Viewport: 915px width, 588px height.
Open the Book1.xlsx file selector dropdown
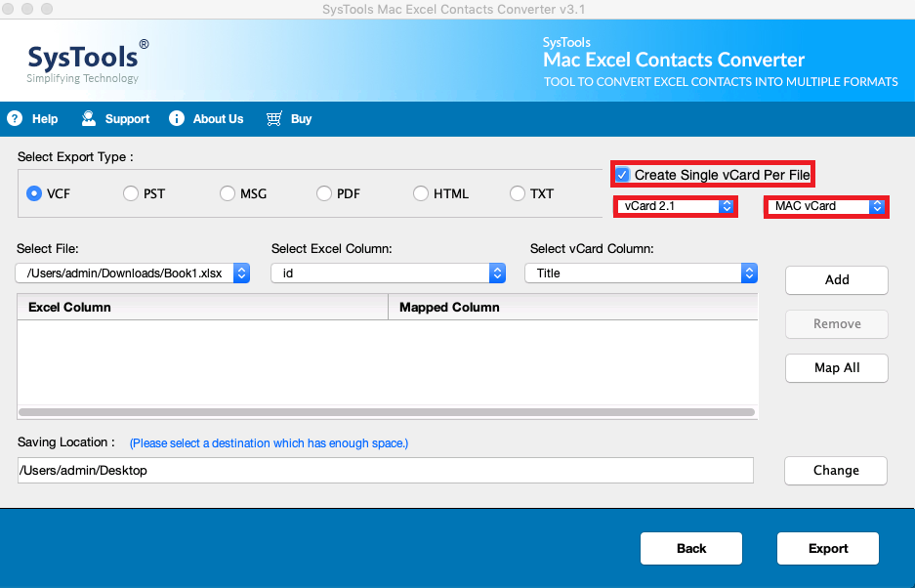133,273
